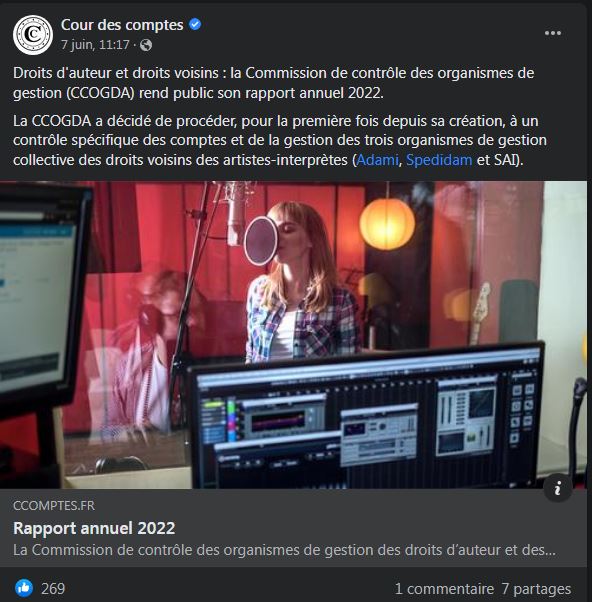Image resolution: width=592 pixels, height=602 pixels.
Task: Click the blue verified badge icon
Action: (195, 25)
